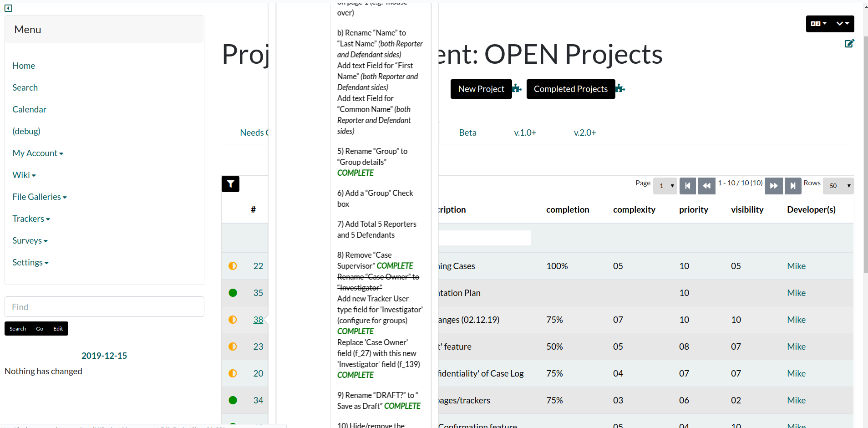Image resolution: width=868 pixels, height=428 pixels.
Task: Click green status indicator for item 34
Action: 233,400
